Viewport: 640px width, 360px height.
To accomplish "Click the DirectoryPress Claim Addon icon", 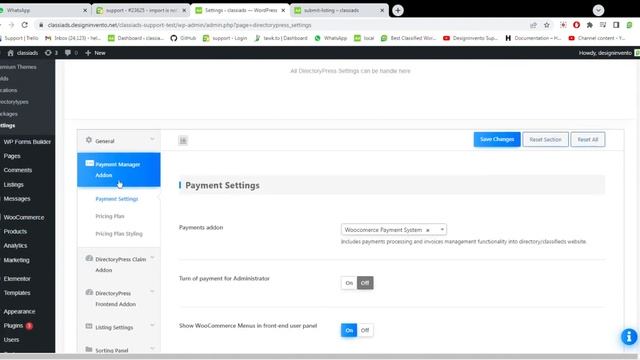I will pyautogui.click(x=89, y=258).
